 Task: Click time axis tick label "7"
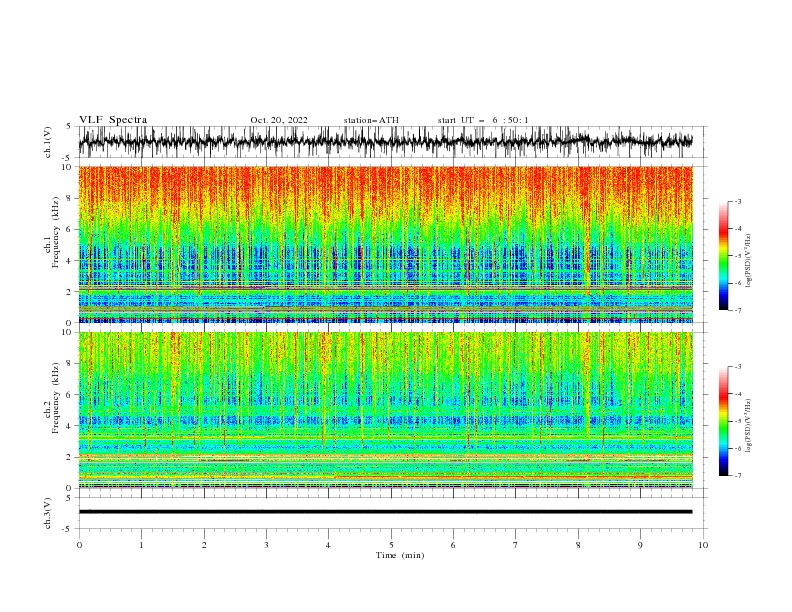coord(516,545)
